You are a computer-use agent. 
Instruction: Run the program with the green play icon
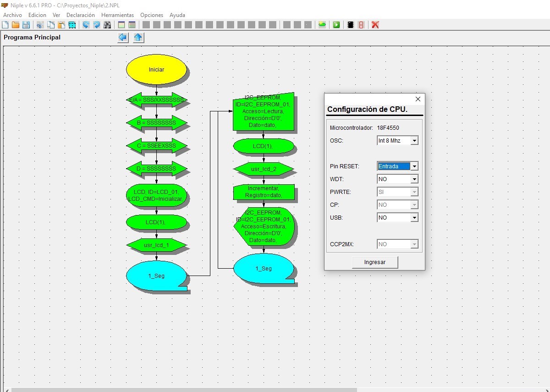click(x=336, y=25)
